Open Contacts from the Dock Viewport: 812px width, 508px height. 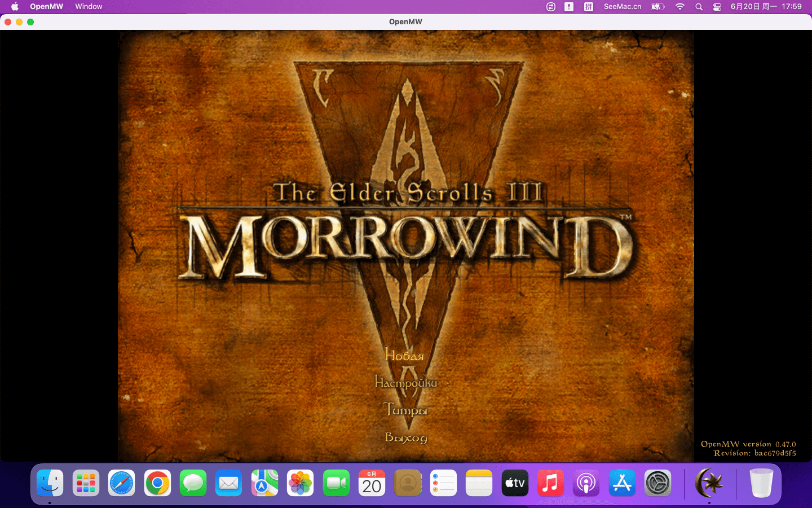coord(408,483)
